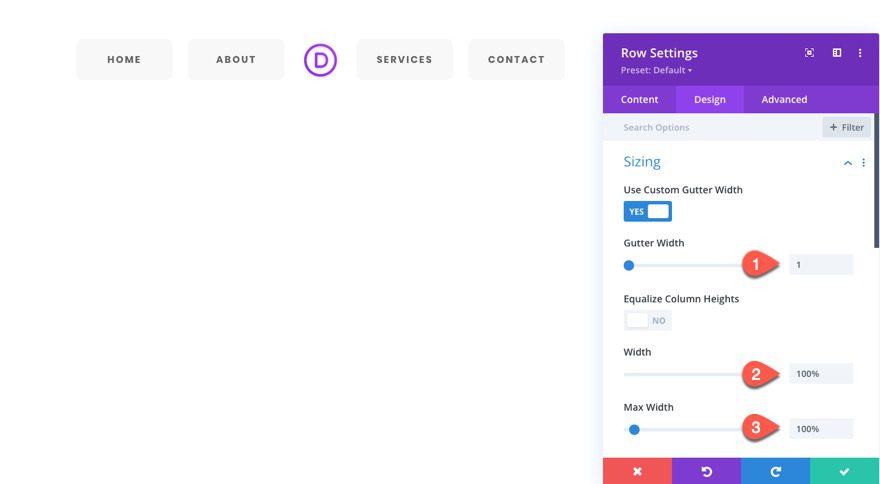Click the Width slider track

[x=684, y=374]
